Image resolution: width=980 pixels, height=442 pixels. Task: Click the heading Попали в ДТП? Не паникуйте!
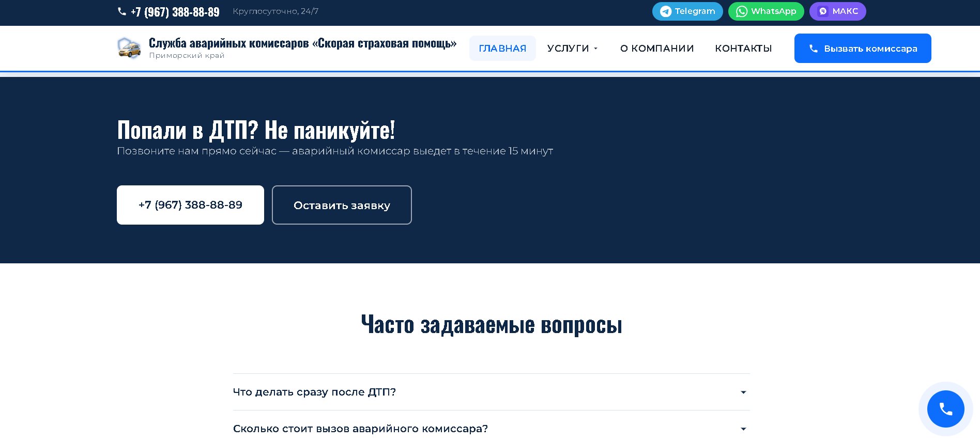[x=256, y=130]
